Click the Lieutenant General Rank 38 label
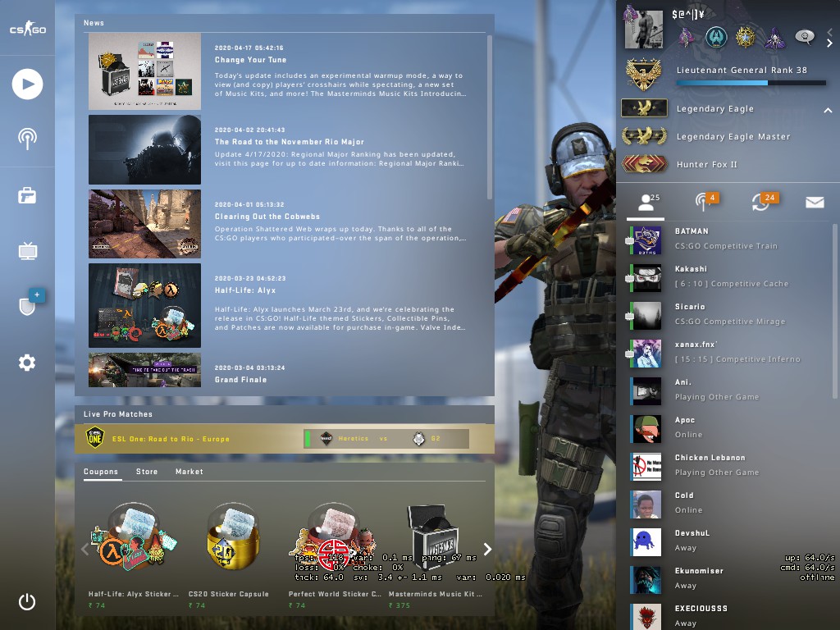Viewport: 840px width, 630px height. pos(742,71)
